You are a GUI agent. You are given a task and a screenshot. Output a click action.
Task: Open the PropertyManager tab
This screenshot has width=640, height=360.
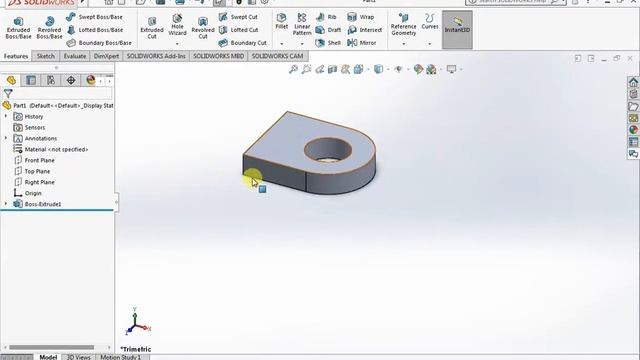click(31, 80)
